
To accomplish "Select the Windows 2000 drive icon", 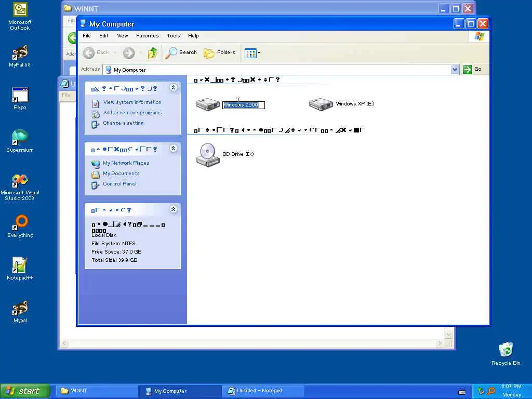I will [208, 104].
